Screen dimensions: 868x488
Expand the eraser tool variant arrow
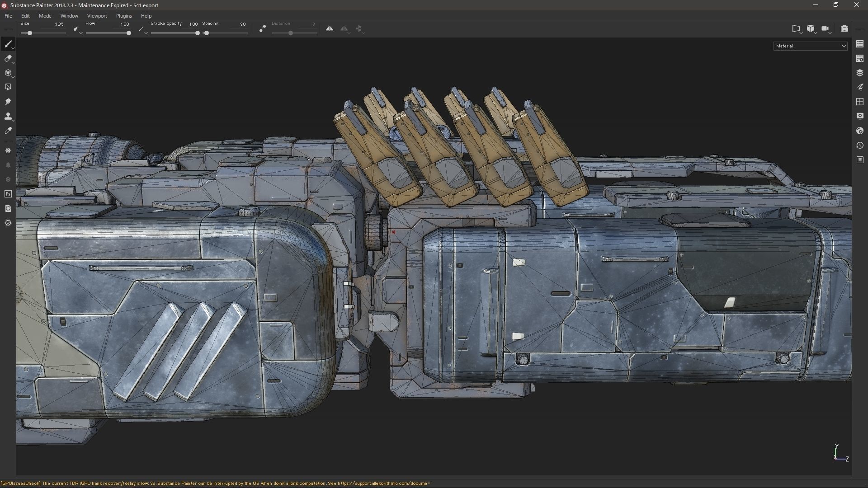click(x=14, y=62)
